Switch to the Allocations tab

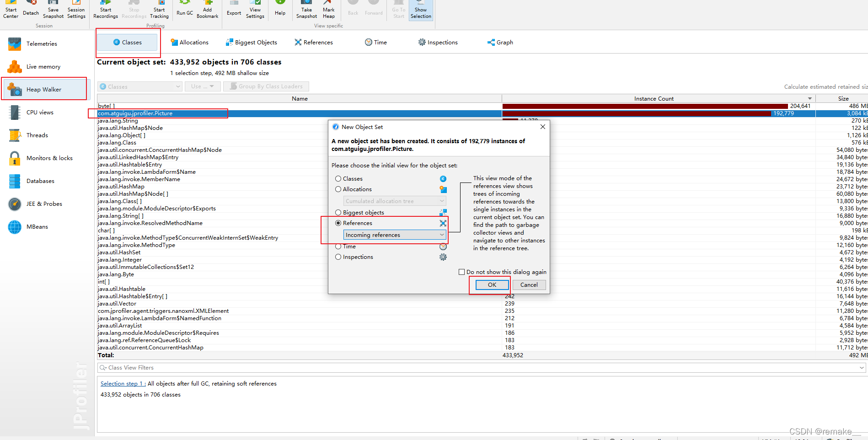point(189,43)
